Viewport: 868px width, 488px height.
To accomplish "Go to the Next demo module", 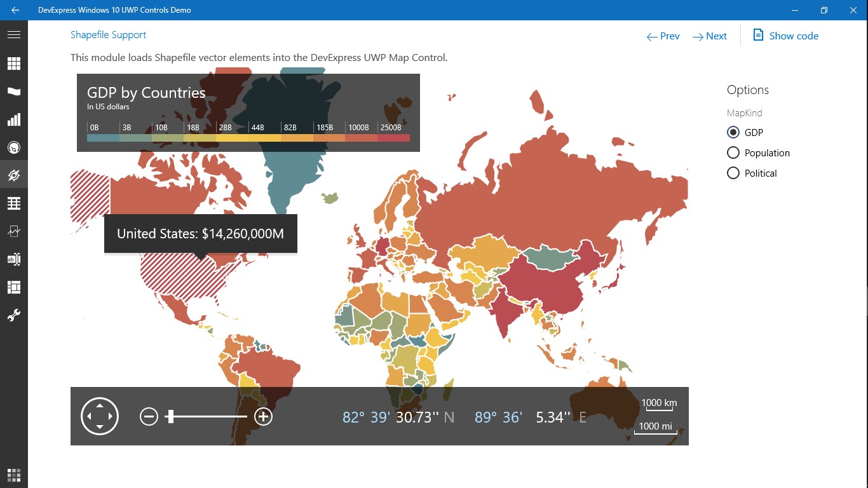I will coord(710,36).
